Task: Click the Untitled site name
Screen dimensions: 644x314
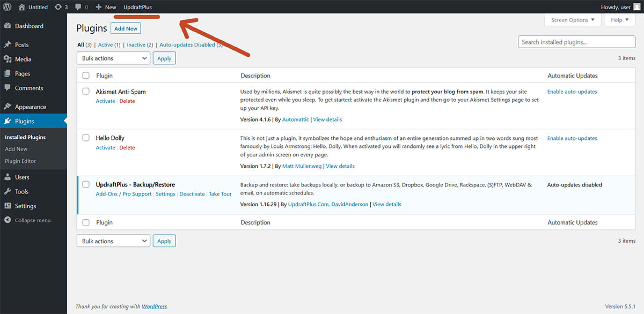Action: pos(38,7)
